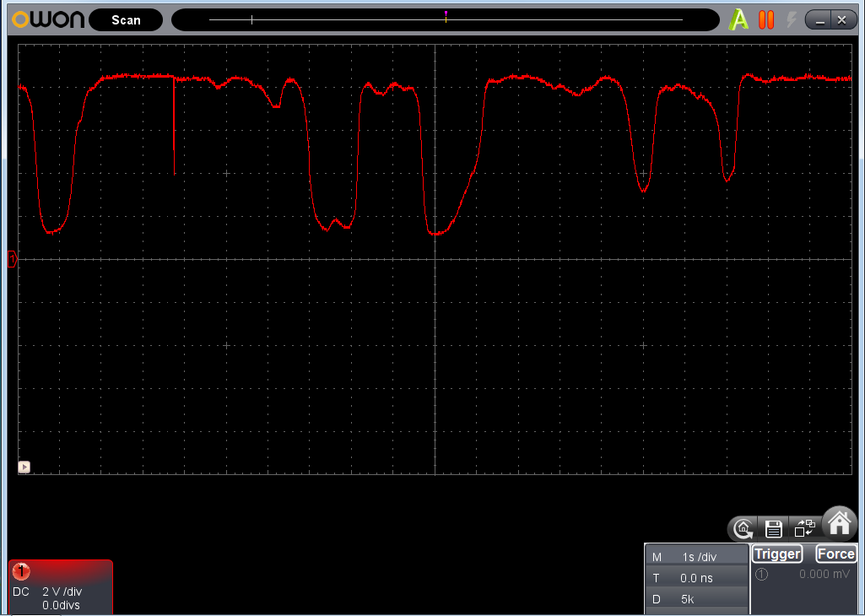Open the home menu house icon
This screenshot has width=865, height=616.
(839, 523)
